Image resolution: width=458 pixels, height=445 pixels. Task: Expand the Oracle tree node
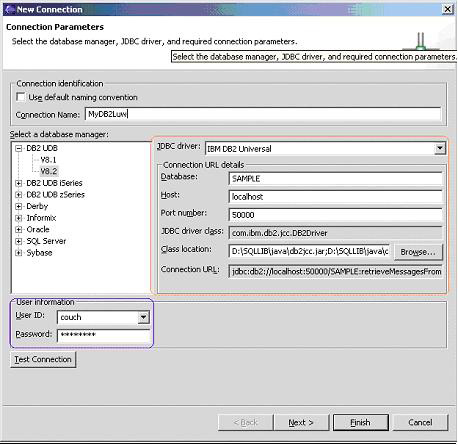(19, 230)
